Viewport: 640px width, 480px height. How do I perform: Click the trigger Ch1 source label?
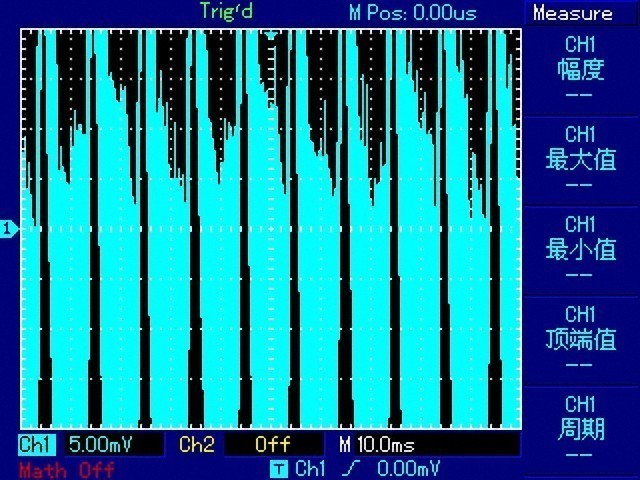click(310, 469)
